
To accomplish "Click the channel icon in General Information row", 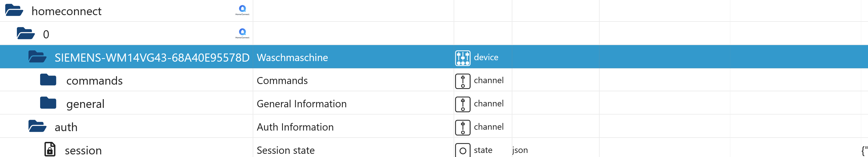I will point(463,104).
